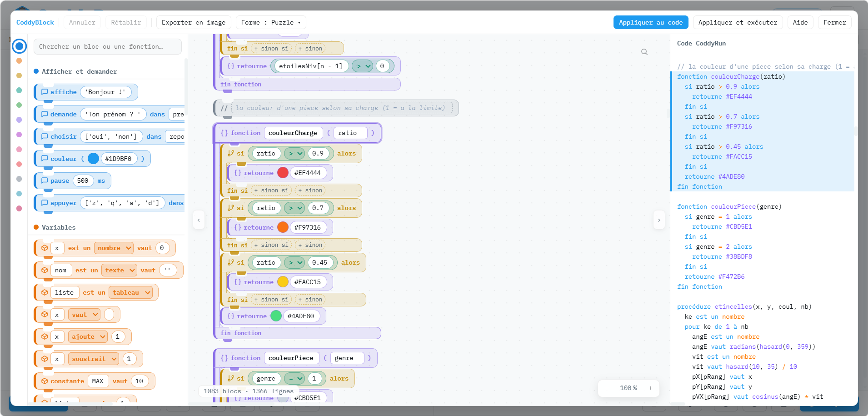Click the cube icon on 'liste est un tableau' block
This screenshot has height=416, width=868.
(45, 292)
